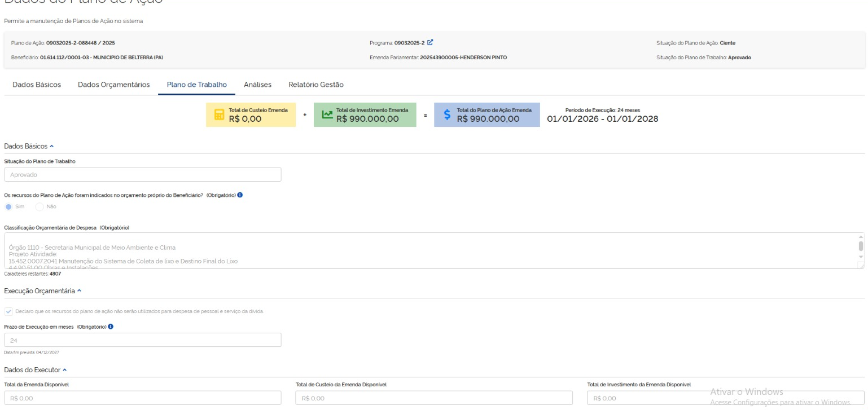Click the Classificação Orçamentária textarea scrollbar

pyautogui.click(x=861, y=246)
